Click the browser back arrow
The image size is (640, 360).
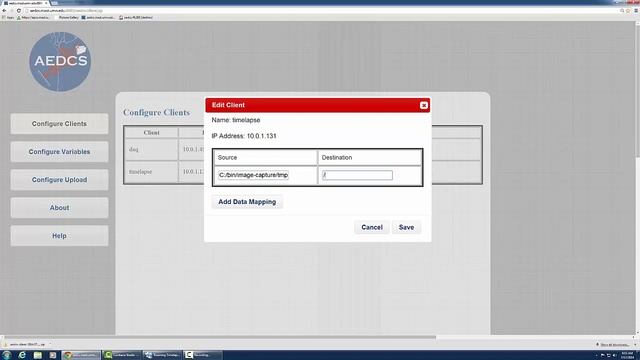(4, 11)
